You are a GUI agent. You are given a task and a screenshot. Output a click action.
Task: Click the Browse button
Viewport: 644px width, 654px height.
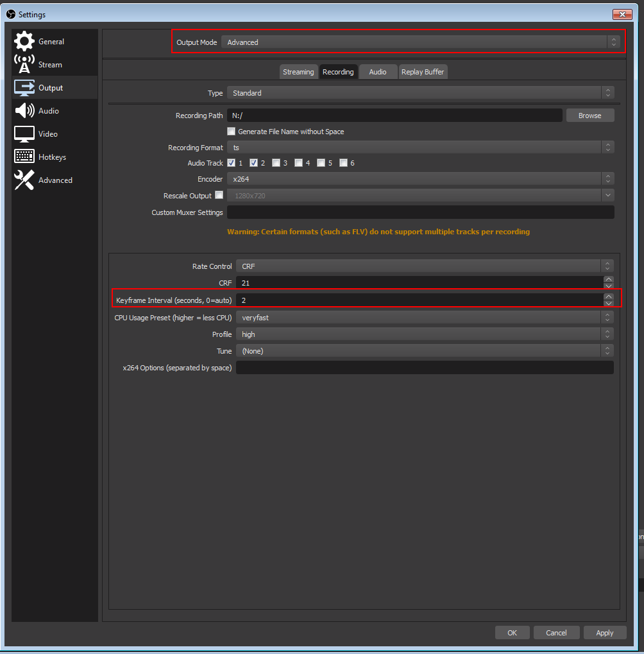click(590, 116)
